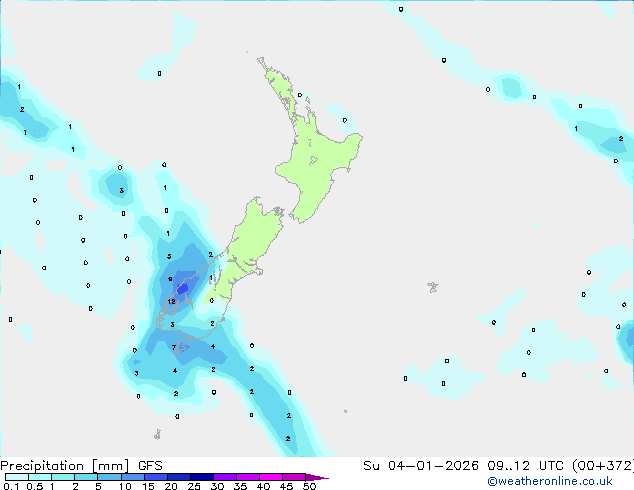Click the 'GFS' model label

pyautogui.click(x=150, y=466)
